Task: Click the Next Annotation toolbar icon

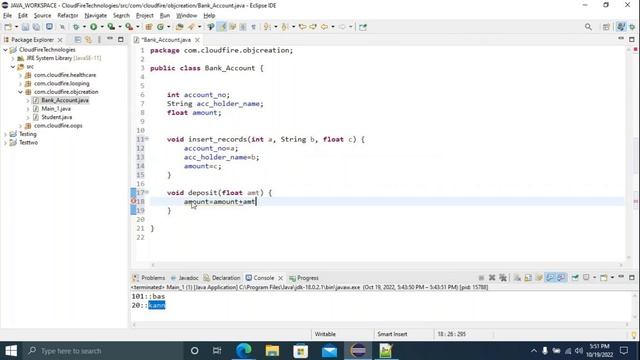Action: point(267,27)
